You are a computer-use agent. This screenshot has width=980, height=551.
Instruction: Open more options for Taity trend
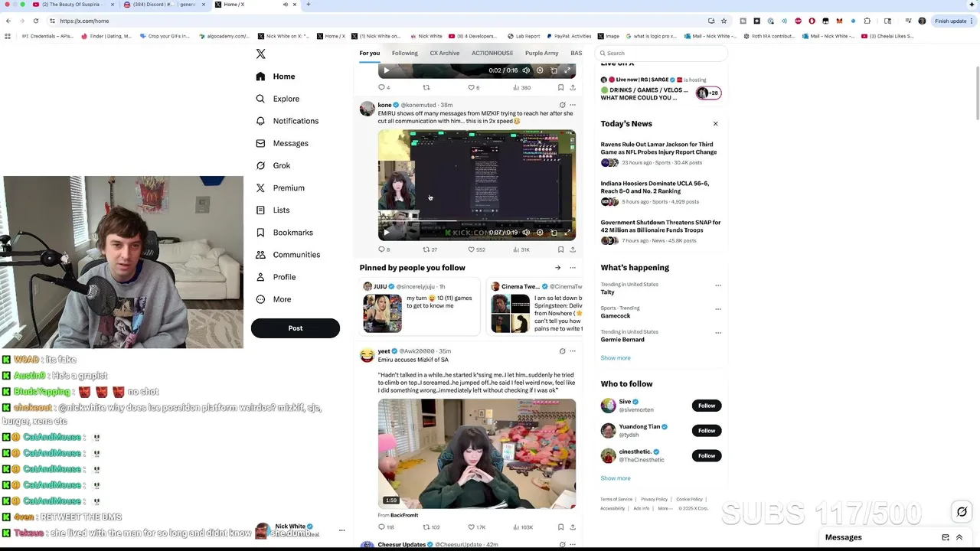[x=717, y=285]
